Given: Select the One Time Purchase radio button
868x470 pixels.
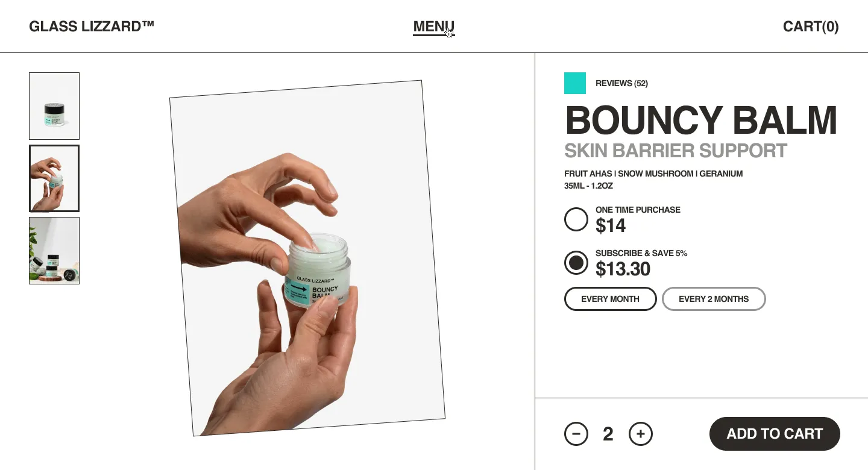Looking at the screenshot, I should pos(576,219).
